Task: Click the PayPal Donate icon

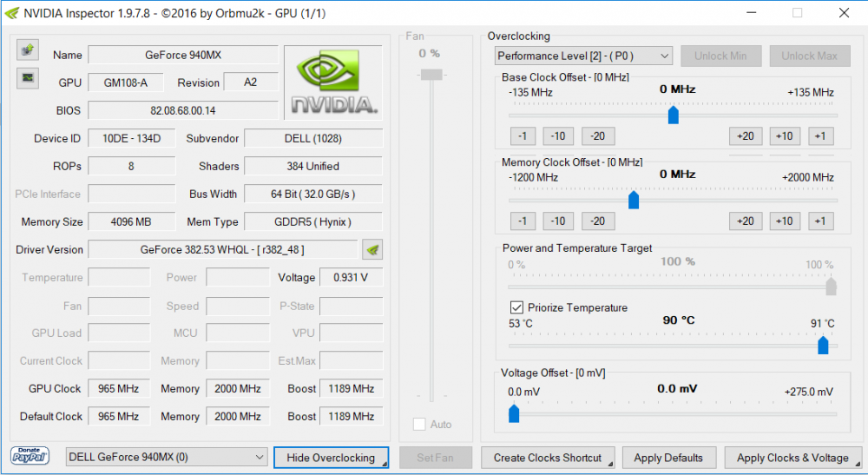Action: (x=30, y=457)
